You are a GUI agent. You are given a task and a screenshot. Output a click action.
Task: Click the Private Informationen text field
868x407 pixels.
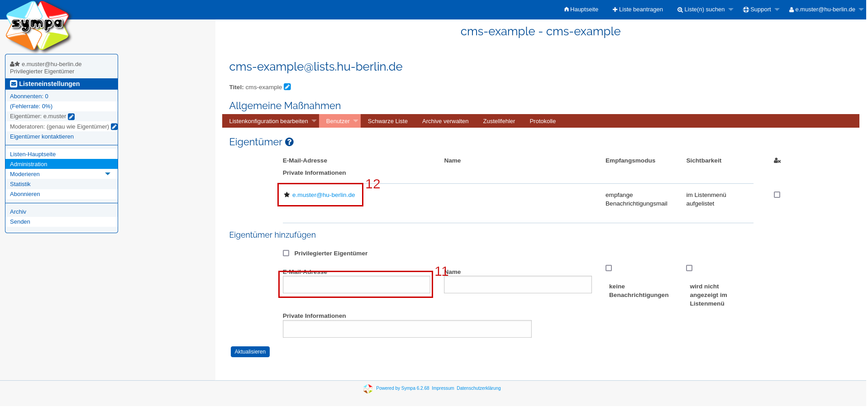[x=407, y=329]
